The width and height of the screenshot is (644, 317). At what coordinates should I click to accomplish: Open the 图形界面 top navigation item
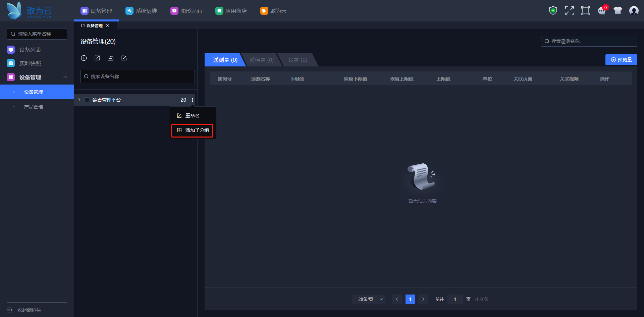186,11
